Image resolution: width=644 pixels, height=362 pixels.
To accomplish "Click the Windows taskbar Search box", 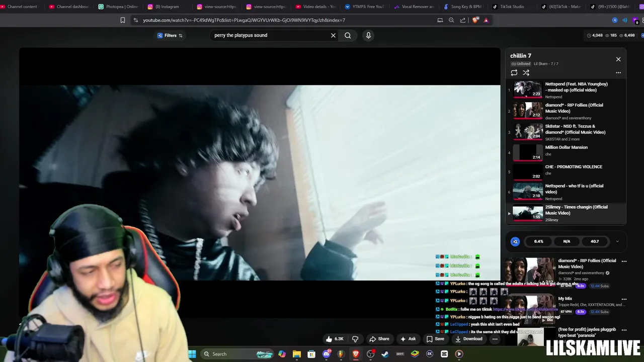I will [x=238, y=354].
